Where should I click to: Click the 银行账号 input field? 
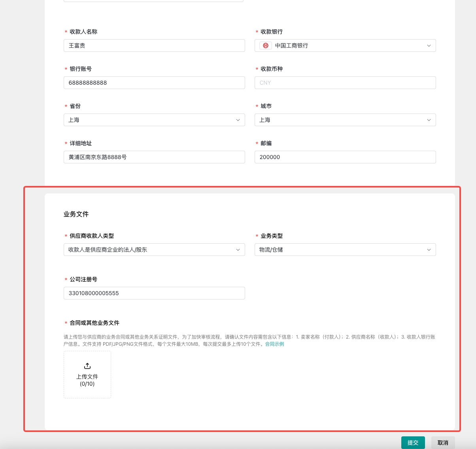pyautogui.click(x=154, y=83)
